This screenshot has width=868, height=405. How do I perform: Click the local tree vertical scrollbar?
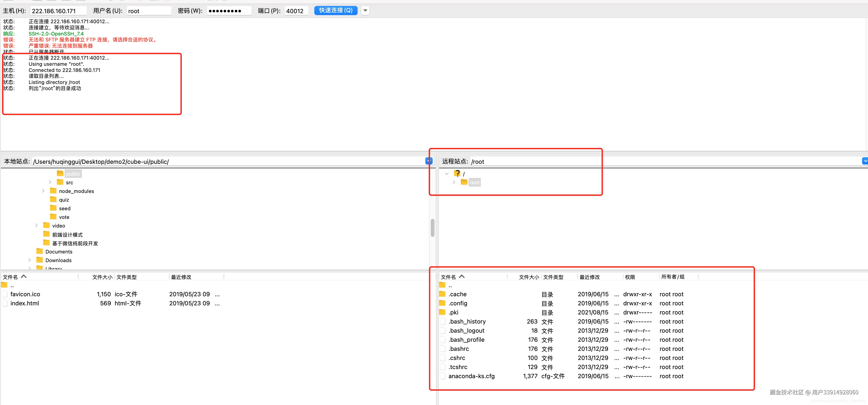[432, 228]
